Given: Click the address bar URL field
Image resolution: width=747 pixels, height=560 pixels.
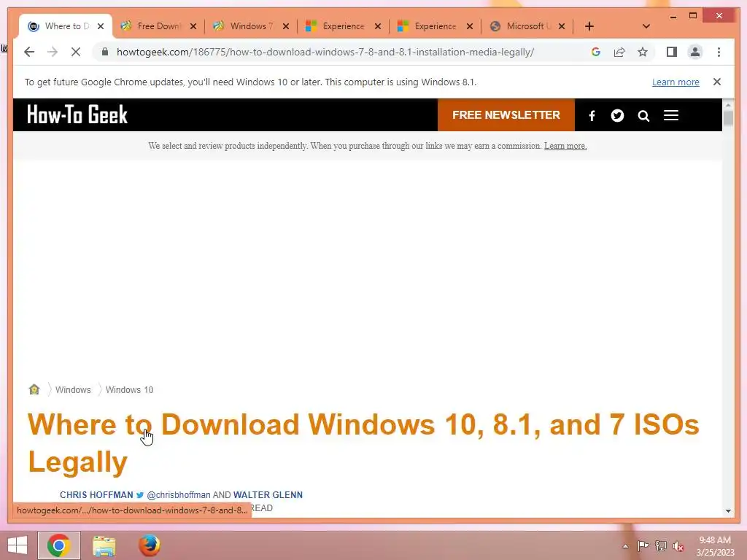Looking at the screenshot, I should [x=325, y=52].
